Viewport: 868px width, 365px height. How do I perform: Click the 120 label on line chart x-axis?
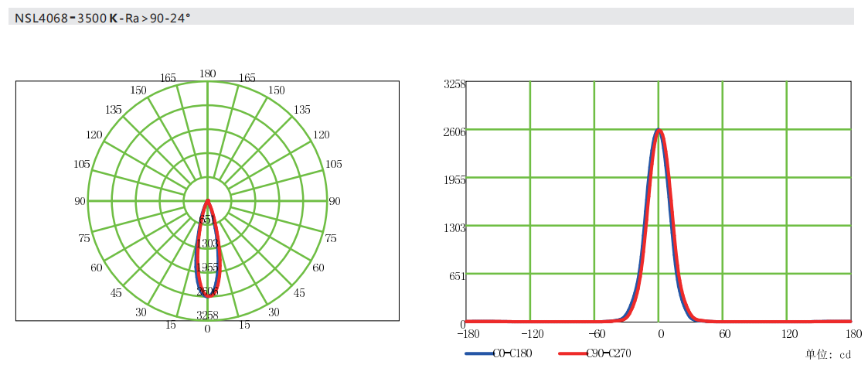pos(789,334)
